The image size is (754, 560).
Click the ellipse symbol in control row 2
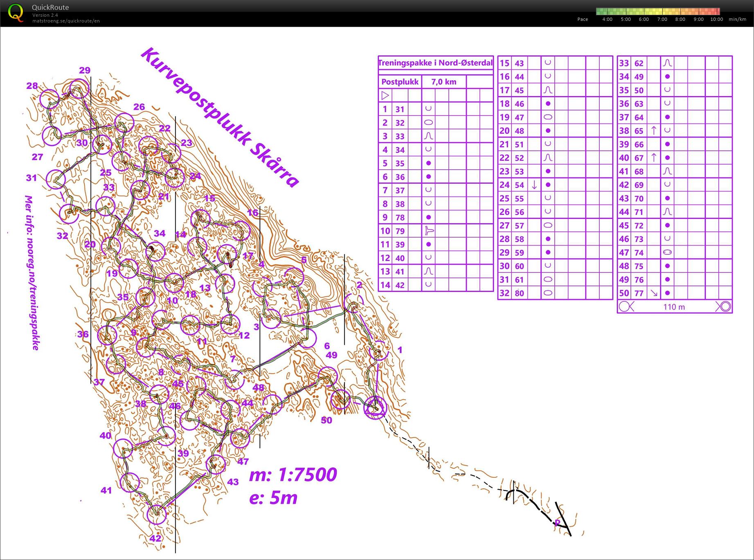(x=428, y=122)
